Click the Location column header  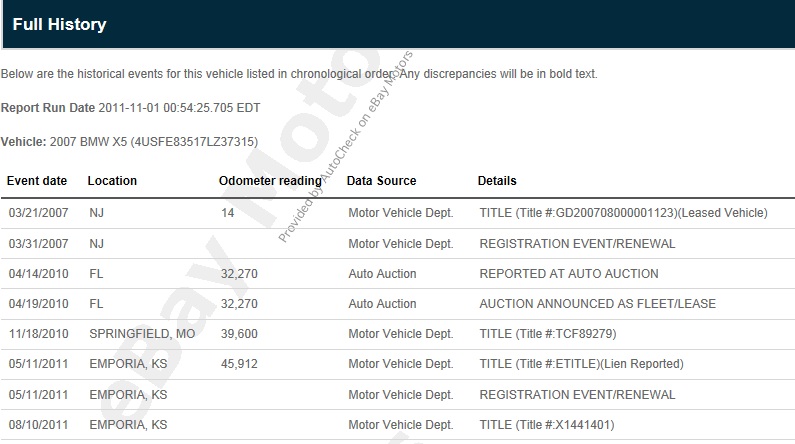tap(112, 181)
